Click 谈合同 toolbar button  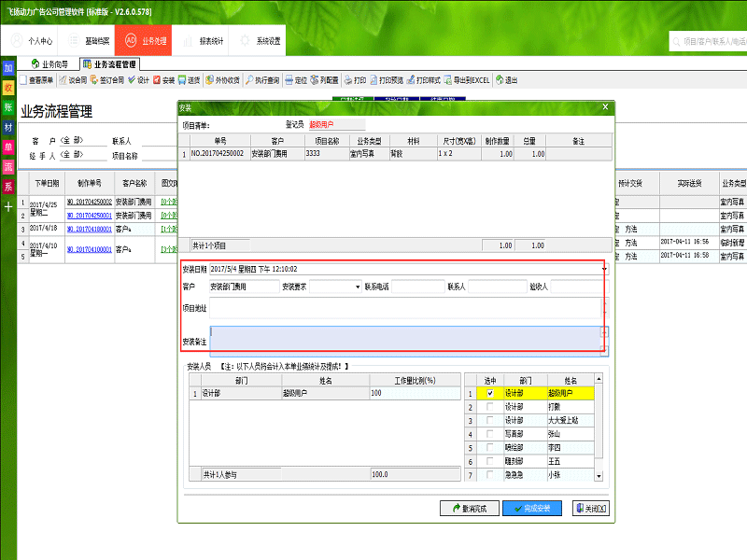coord(73,80)
